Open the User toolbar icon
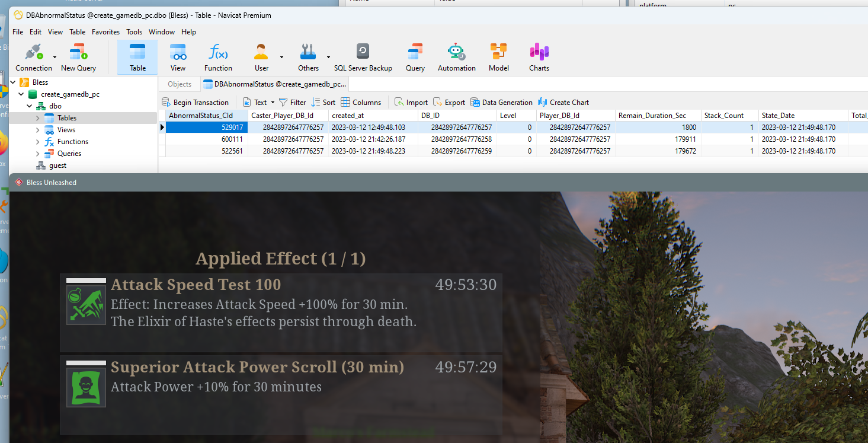 261,58
